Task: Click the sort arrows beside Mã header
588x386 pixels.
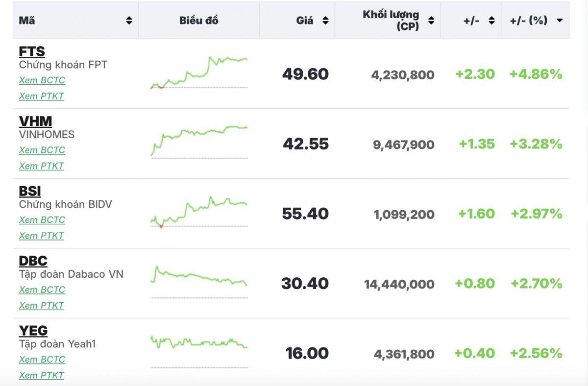Action: click(x=129, y=21)
